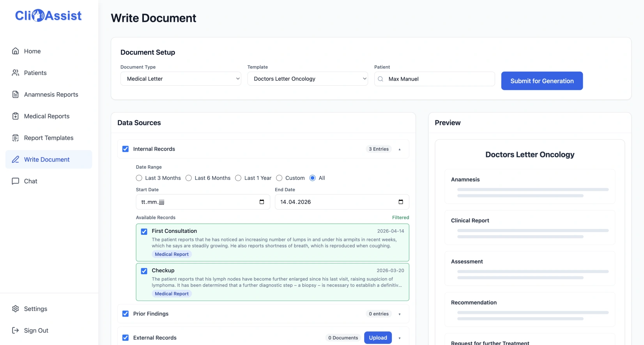The image size is (644, 345).
Task: Select the Last 6 Months radio button
Action: (189, 178)
